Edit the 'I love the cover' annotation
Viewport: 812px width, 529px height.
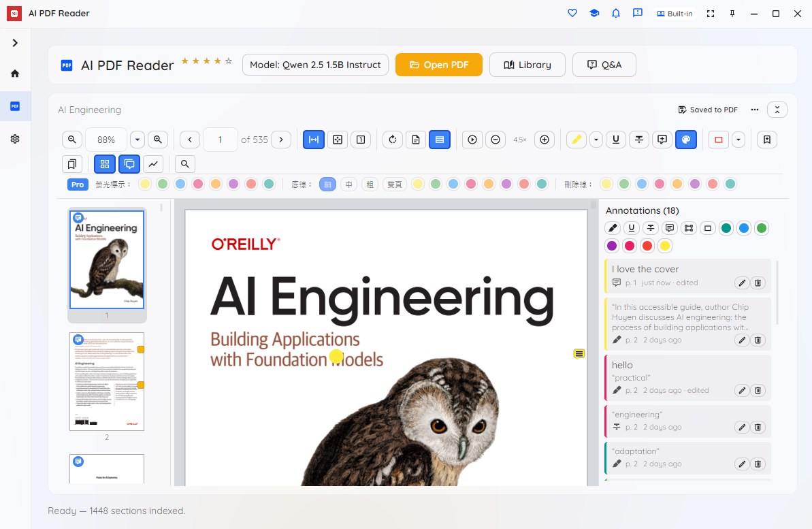(x=742, y=283)
